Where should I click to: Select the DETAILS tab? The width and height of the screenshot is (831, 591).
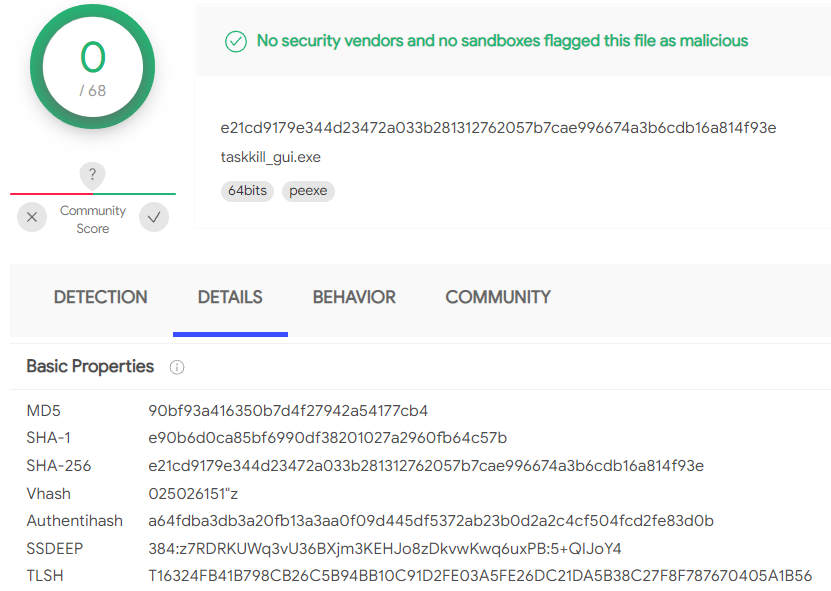pyautogui.click(x=230, y=297)
